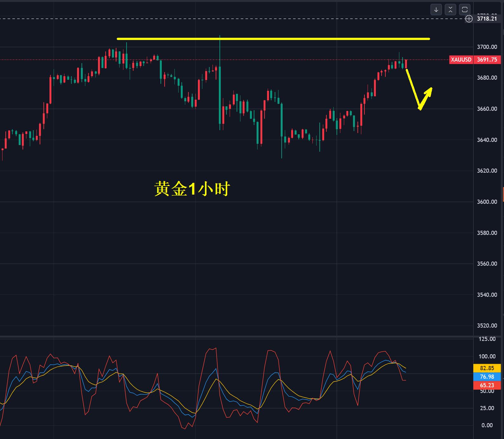The image size is (504, 439).
Task: Click the red XAUUSD symbol label
Action: 461,60
